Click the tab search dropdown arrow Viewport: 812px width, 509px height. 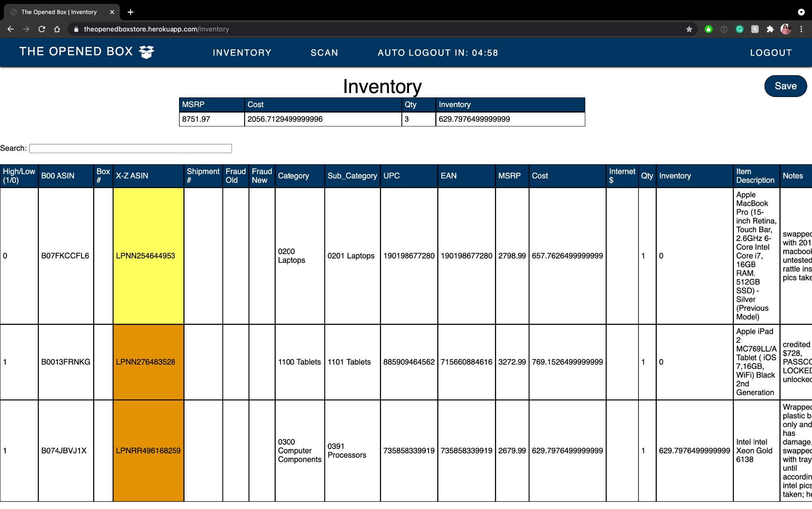[801, 12]
